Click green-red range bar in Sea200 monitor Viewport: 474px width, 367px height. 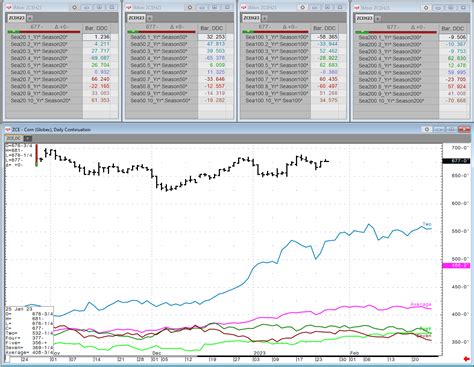(396, 33)
